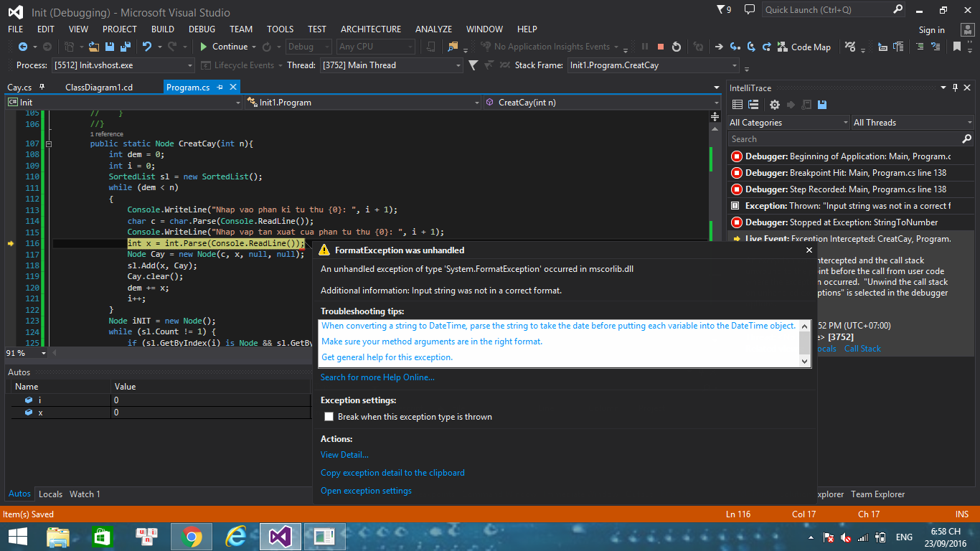
Task: Click the Save All icon in toolbar
Action: pos(124,47)
